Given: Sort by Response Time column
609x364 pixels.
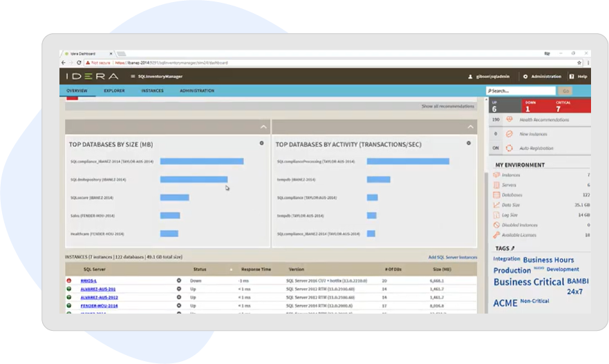Looking at the screenshot, I should tap(256, 269).
